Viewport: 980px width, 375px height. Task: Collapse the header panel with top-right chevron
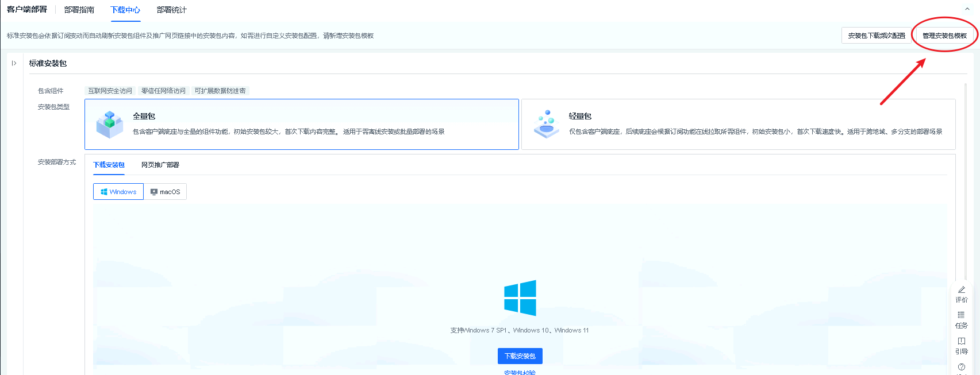point(967,9)
